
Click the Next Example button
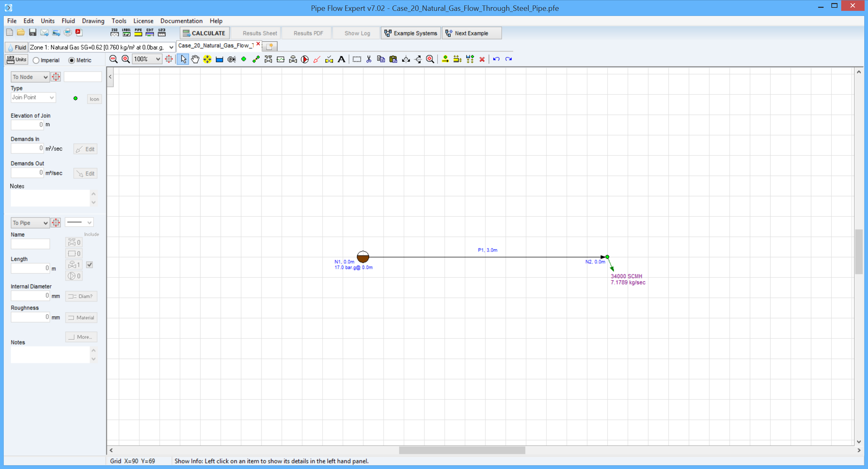tap(471, 33)
